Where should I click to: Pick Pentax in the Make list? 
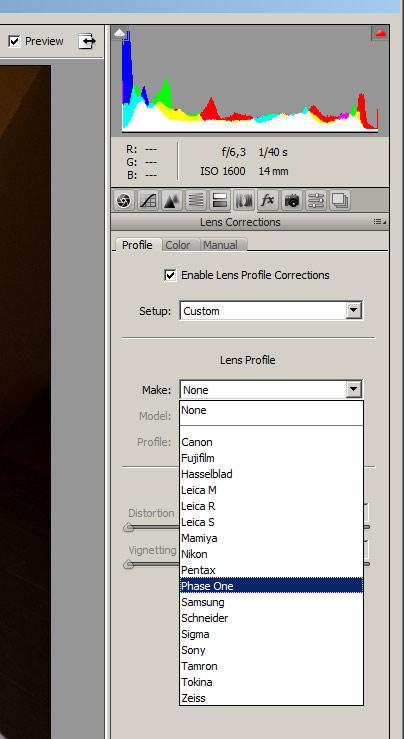click(271, 570)
